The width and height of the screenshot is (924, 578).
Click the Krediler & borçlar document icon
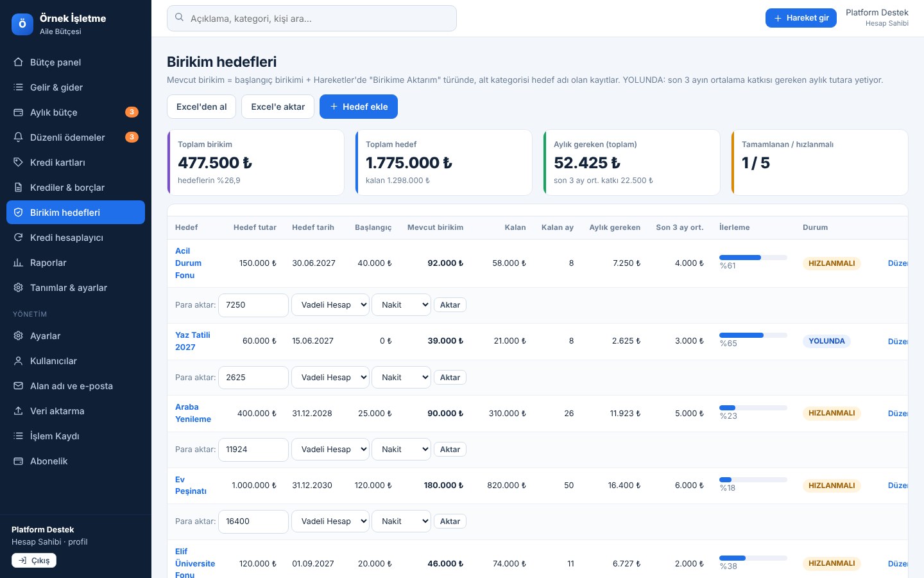(x=18, y=188)
